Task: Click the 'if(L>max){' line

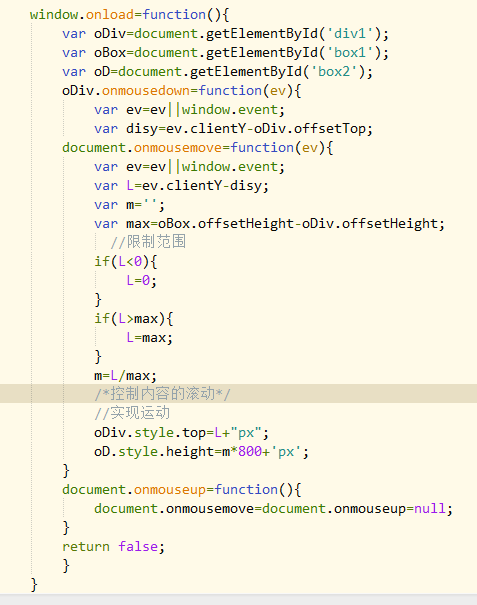Action: tap(134, 319)
